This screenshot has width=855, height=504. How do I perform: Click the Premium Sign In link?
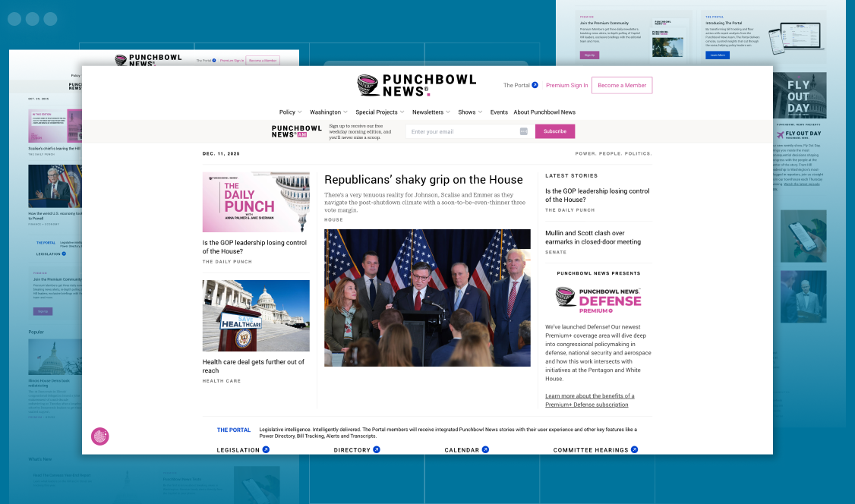(x=567, y=86)
